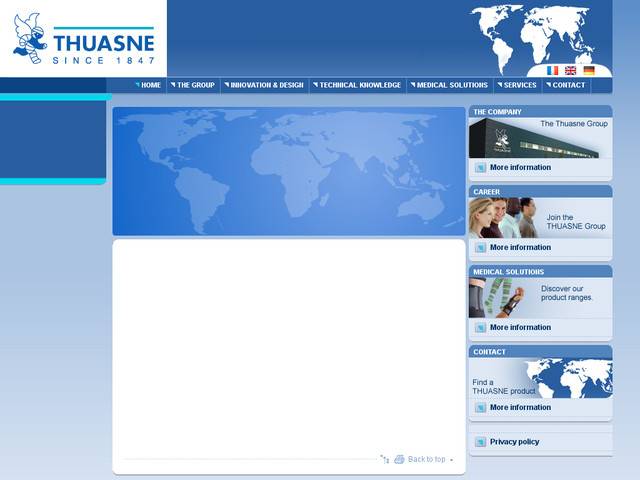
Task: Click More information under Contact box
Action: click(x=520, y=407)
